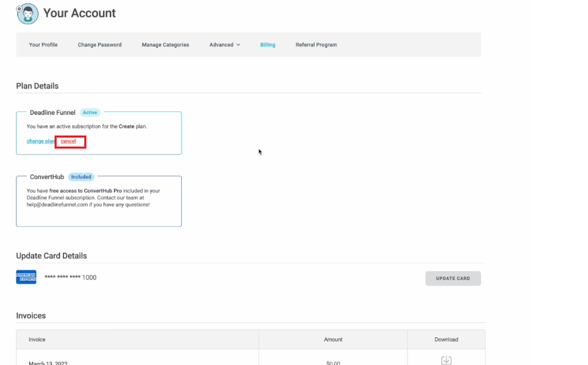Click the American Express card icon
Screen dimensions: 588x365
tap(26, 277)
